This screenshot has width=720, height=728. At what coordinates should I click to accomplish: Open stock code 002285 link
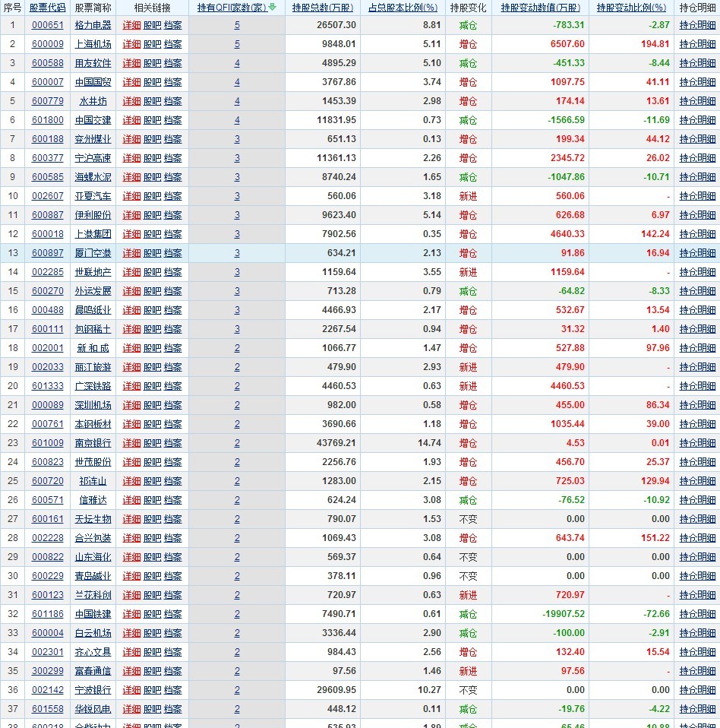pos(47,272)
